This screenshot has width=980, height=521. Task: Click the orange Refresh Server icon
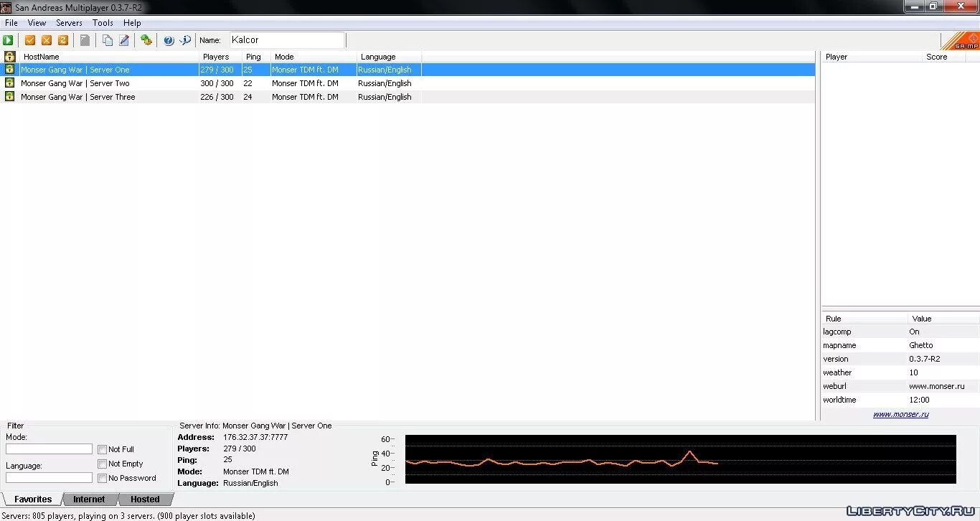pos(63,40)
